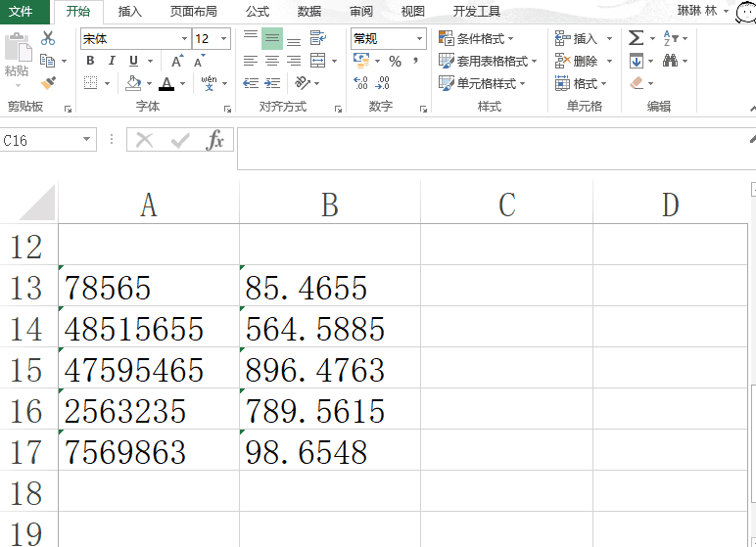Switch to the 数据 tab
This screenshot has width=756, height=547.
[309, 11]
